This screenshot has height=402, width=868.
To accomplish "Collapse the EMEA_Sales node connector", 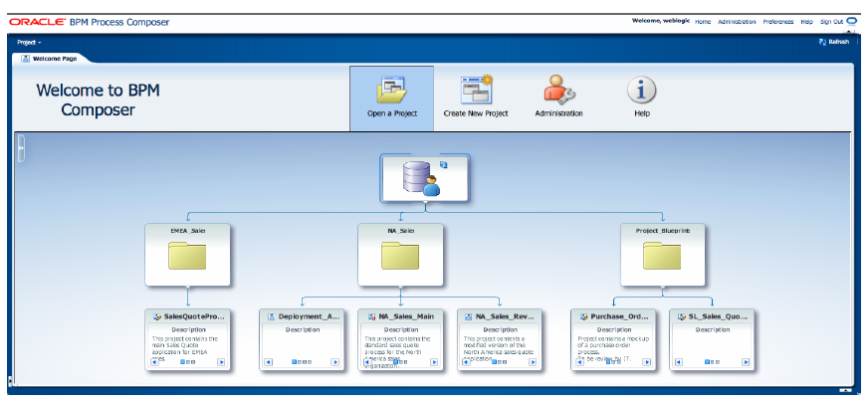I will pyautogui.click(x=188, y=287).
